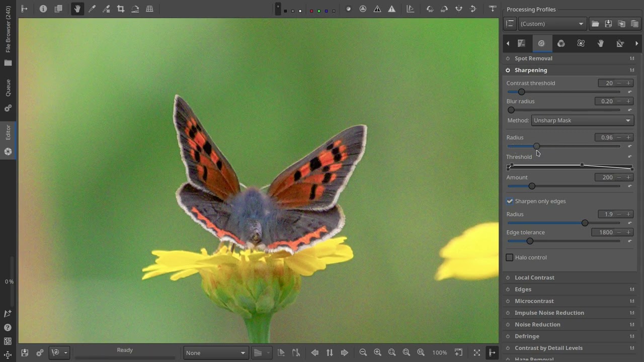Expand Contrast by Detail Levels section
Image resolution: width=644 pixels, height=362 pixels.
[x=548, y=348]
